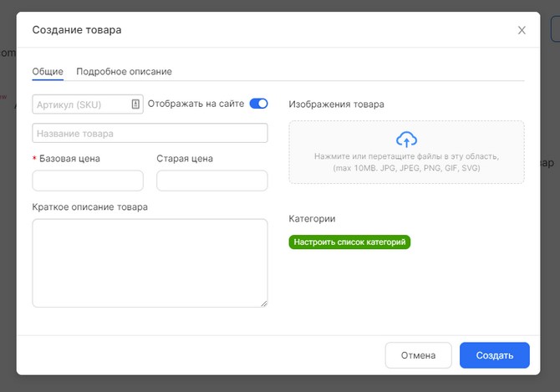Image resolution: width=560 pixels, height=392 pixels.
Task: Toggle the Отображать на сайте switch
Action: click(x=258, y=104)
